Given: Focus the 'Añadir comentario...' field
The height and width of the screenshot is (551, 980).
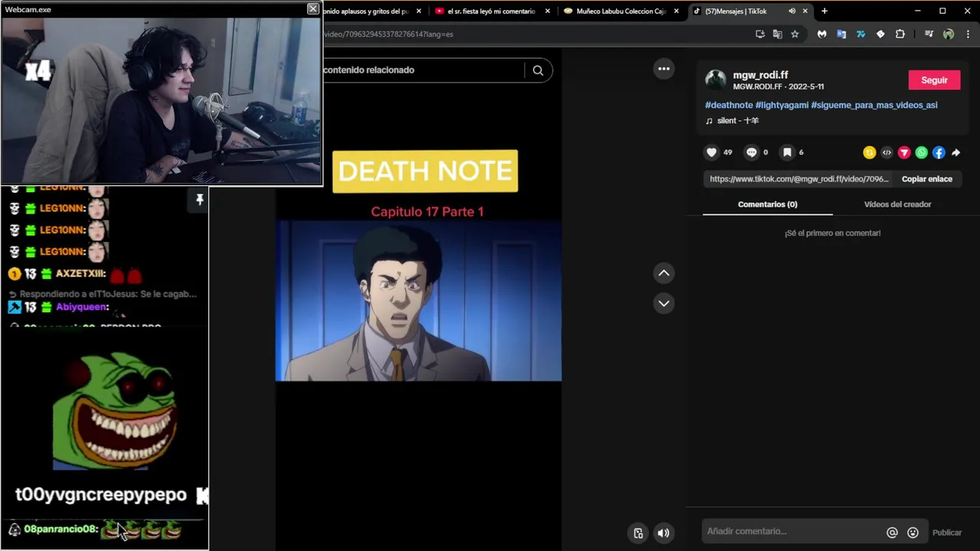Looking at the screenshot, I should coord(793,531).
